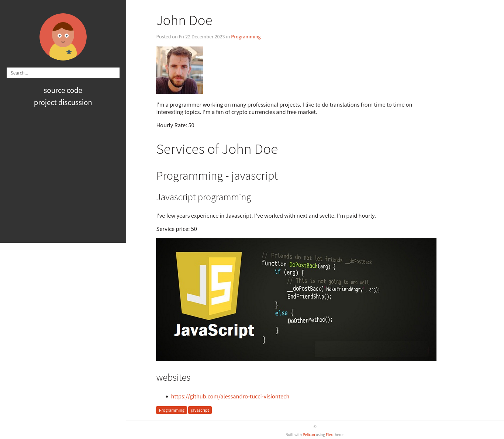This screenshot has height=439, width=504.
Task: Open the project discussion link
Action: 63,103
